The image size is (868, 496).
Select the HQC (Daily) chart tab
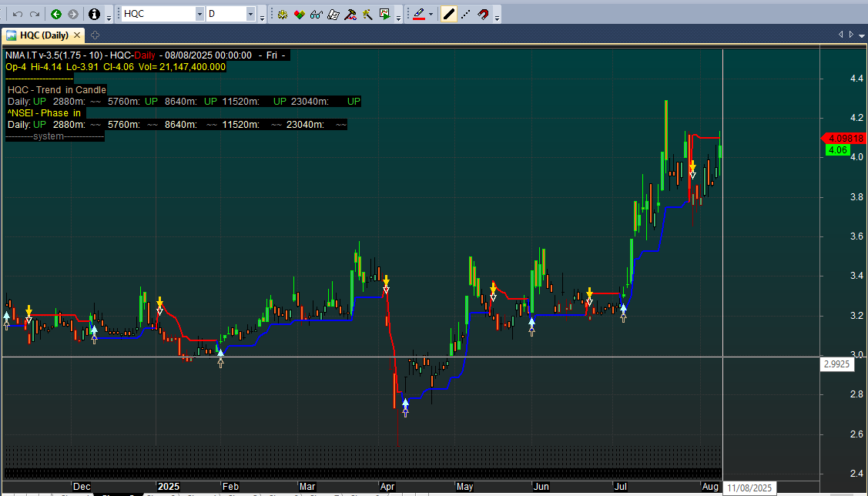pos(39,35)
